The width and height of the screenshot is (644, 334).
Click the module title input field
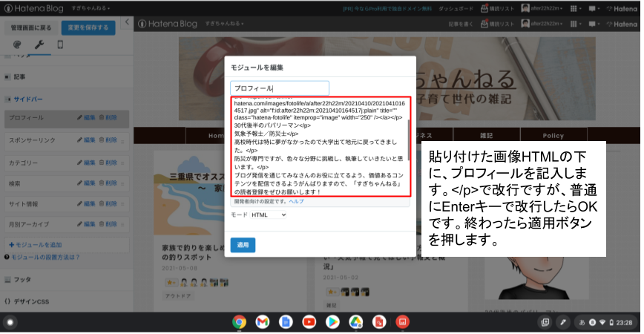pos(280,88)
